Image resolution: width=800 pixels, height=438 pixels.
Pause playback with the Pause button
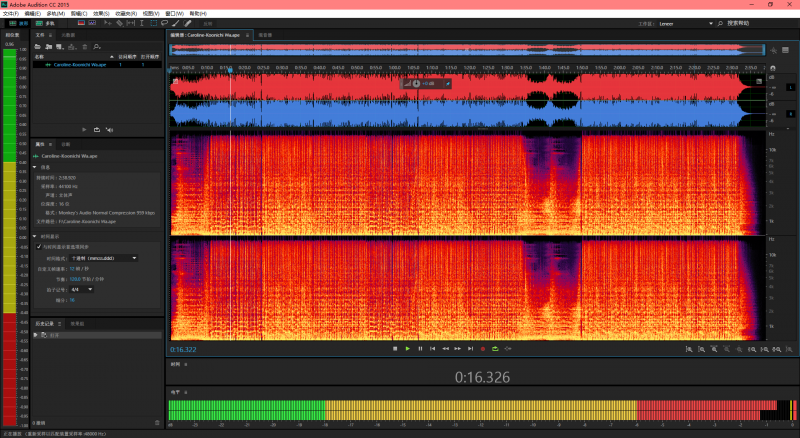[x=420, y=348]
